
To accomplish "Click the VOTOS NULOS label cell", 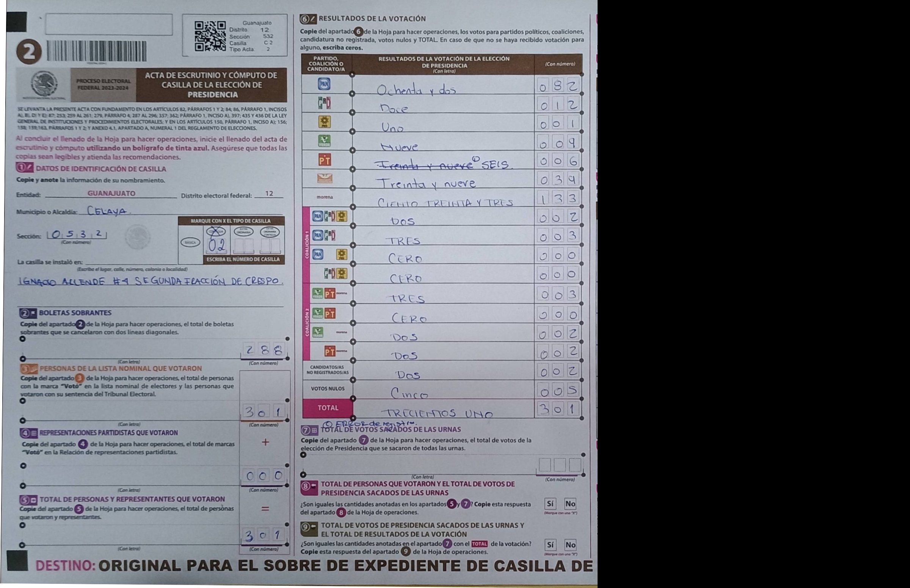I will point(328,389).
